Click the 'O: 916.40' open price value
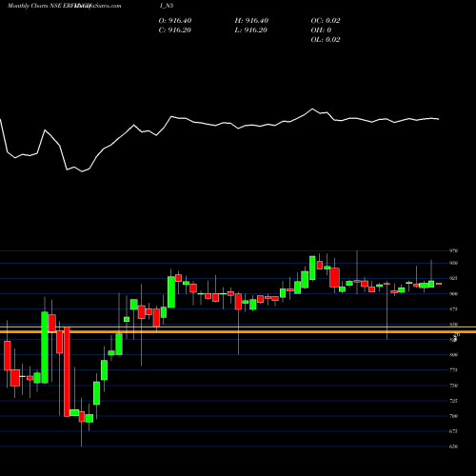Screen dimensions: 476x476 pyautogui.click(x=175, y=21)
